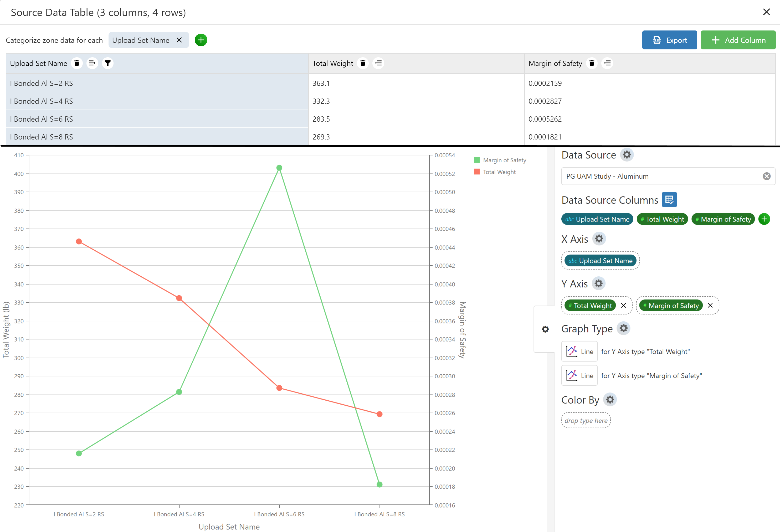Click the Total Weight cell 363.1

pyautogui.click(x=417, y=83)
